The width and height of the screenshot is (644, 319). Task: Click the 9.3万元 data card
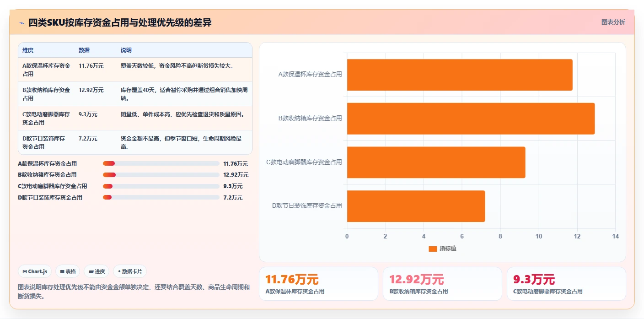click(566, 284)
